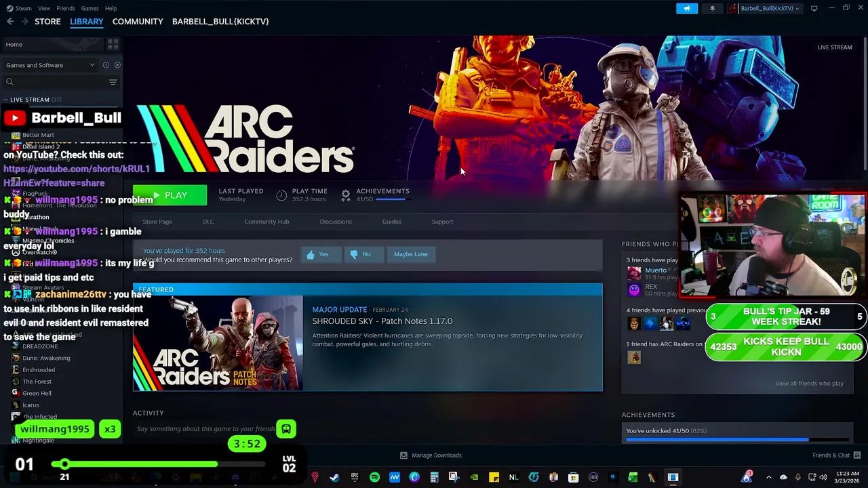Open the Help menu
Screen dimensions: 868x488
[x=111, y=8]
